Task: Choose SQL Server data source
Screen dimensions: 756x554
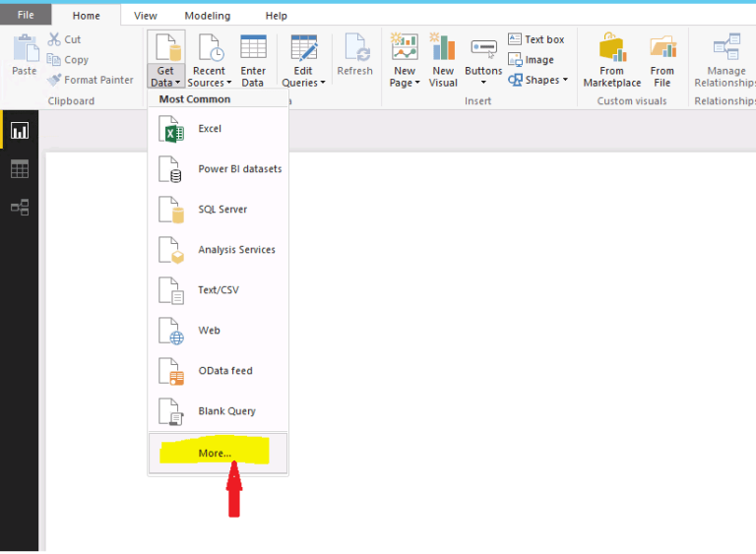Action: point(218,210)
